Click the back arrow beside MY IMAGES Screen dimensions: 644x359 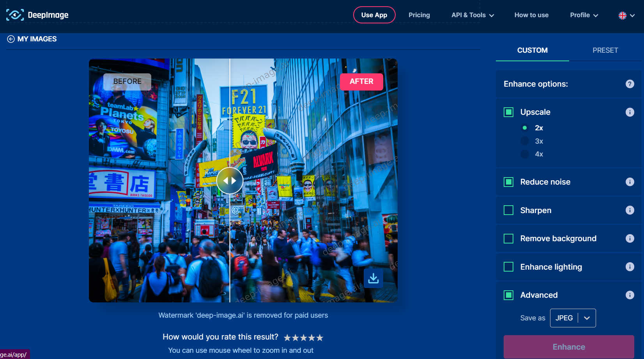pyautogui.click(x=11, y=39)
